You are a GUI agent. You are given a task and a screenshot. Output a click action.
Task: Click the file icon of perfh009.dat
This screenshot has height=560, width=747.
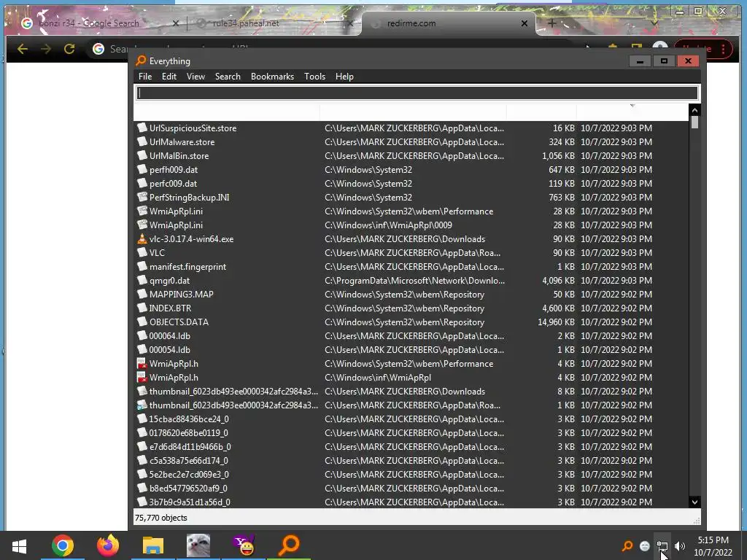pyautogui.click(x=142, y=169)
